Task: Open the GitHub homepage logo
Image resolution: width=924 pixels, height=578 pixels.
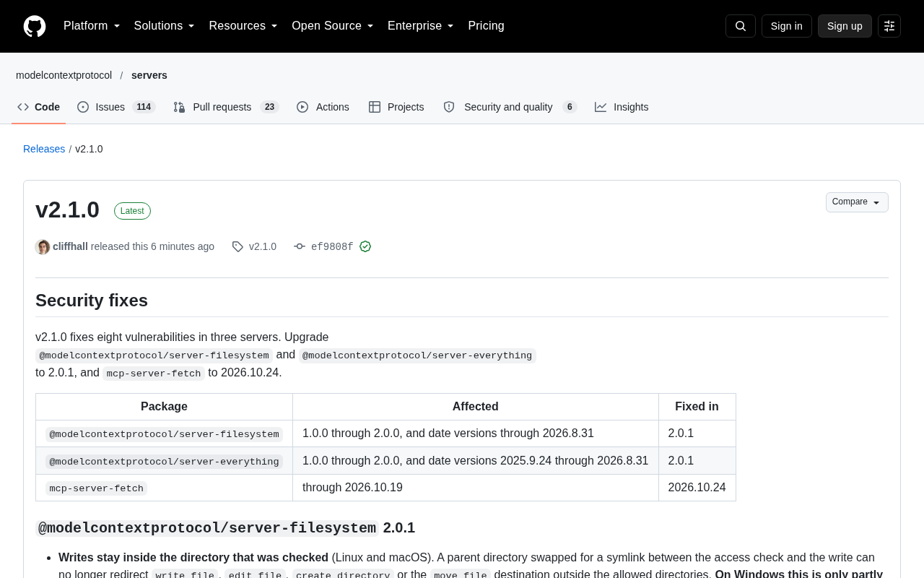Action: pyautogui.click(x=35, y=26)
